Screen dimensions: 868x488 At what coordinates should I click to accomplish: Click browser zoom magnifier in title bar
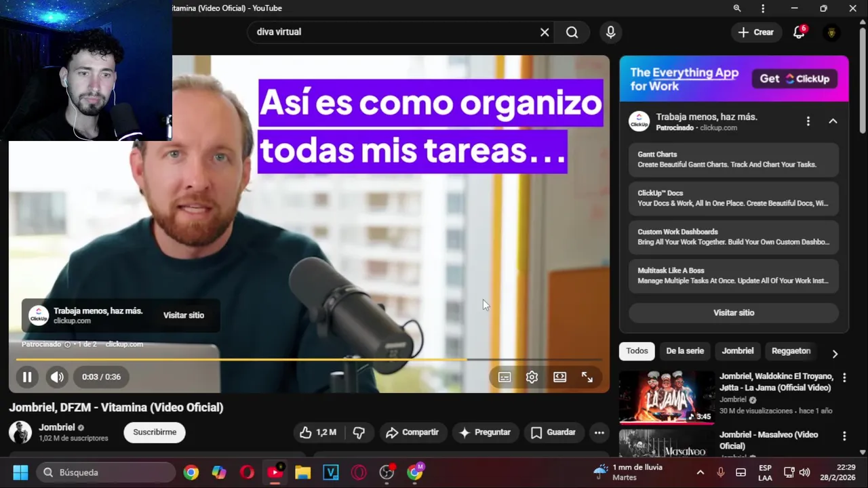pyautogui.click(x=737, y=8)
